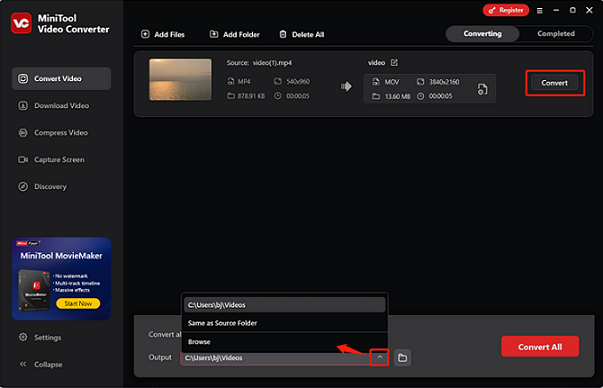Collapse the sidebar panel
Viewport: 603px width, 388px height.
(40, 364)
